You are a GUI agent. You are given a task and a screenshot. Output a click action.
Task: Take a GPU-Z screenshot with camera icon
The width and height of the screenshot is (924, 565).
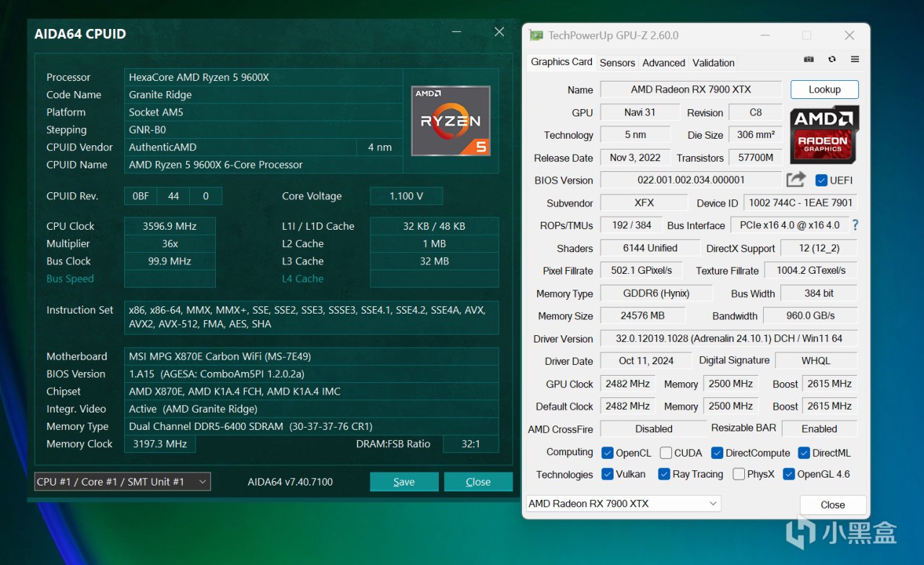click(809, 59)
